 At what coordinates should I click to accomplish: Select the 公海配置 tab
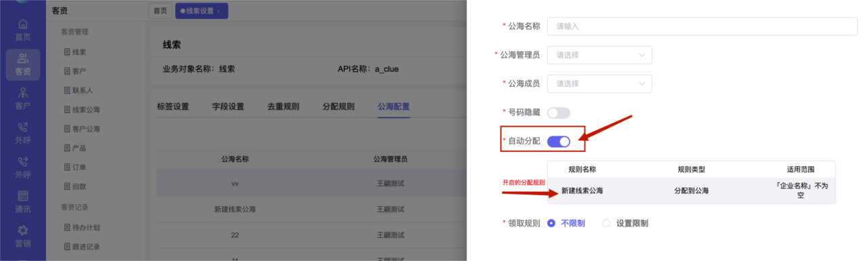[x=394, y=106]
